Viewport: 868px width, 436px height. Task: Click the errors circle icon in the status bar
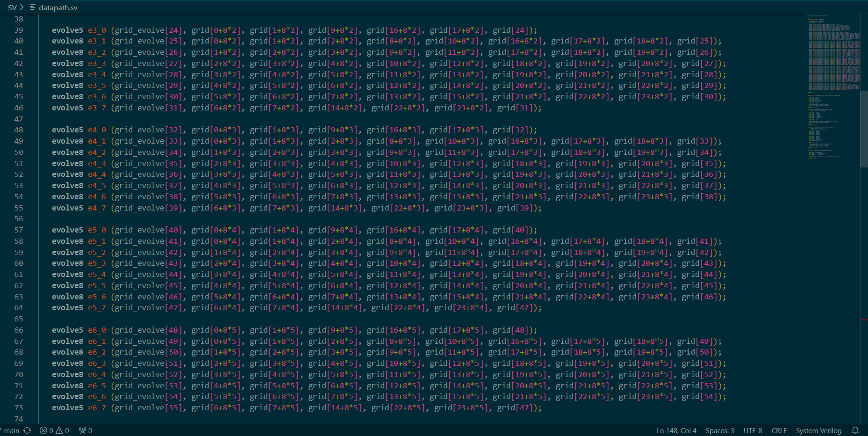point(44,430)
